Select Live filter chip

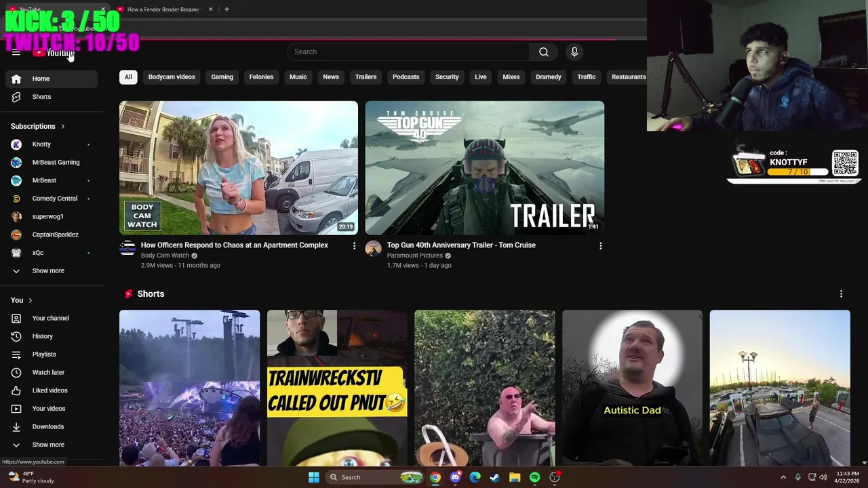[x=481, y=77]
